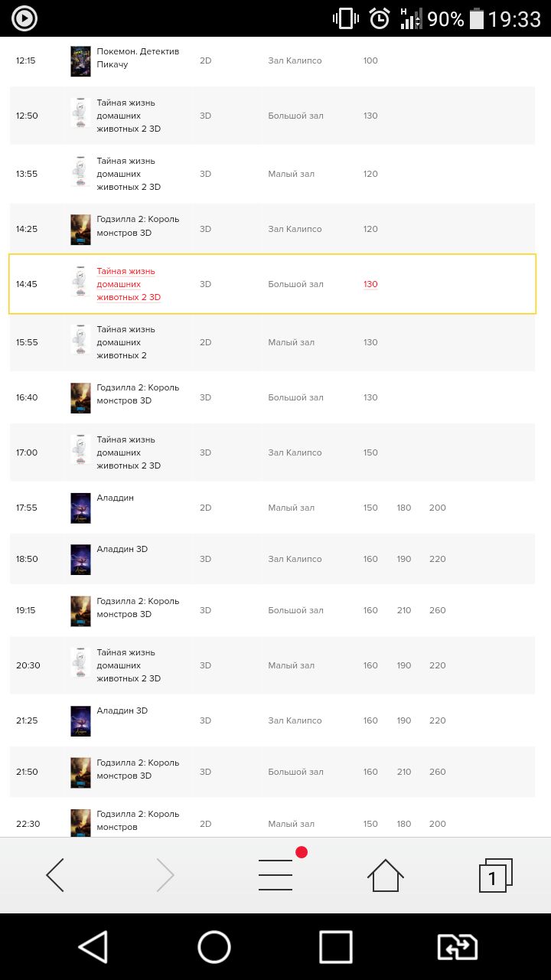Select price 180 for the 17:55 Аладдин showing
The image size is (551, 980).
(x=404, y=508)
